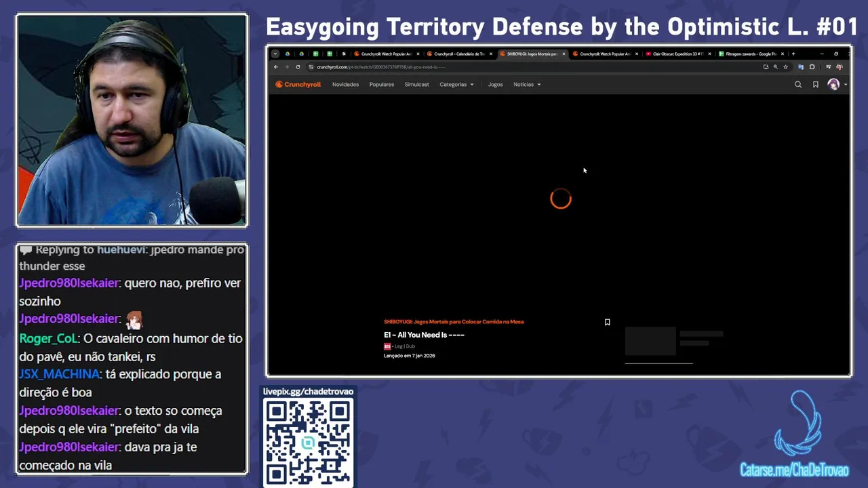Click the Catarse.me/ChaDeTrovao text

point(794,470)
